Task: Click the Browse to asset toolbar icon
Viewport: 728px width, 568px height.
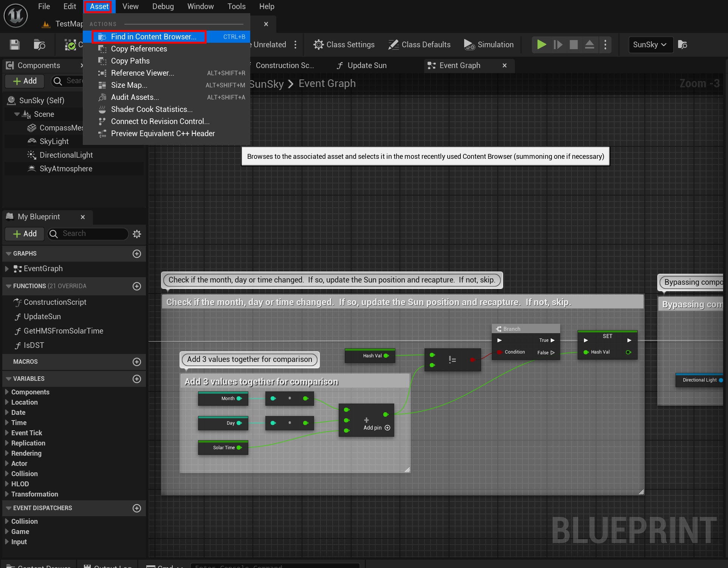Action: click(39, 45)
